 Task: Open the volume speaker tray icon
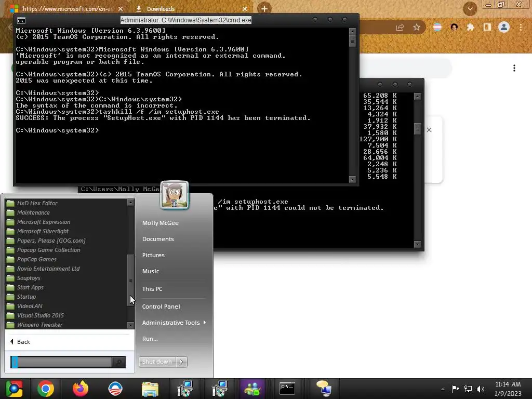(481, 389)
